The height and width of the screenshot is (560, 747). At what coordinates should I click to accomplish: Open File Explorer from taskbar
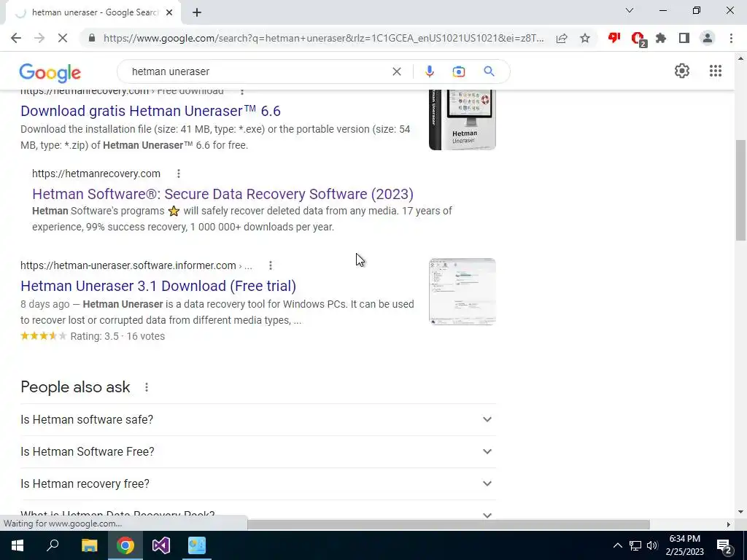click(89, 545)
